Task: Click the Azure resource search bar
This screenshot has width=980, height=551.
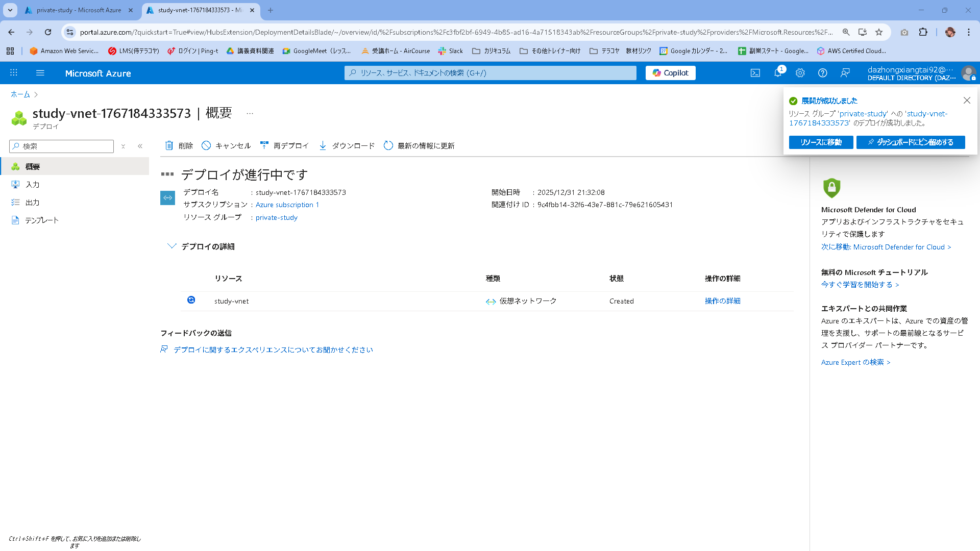Action: coord(490,73)
